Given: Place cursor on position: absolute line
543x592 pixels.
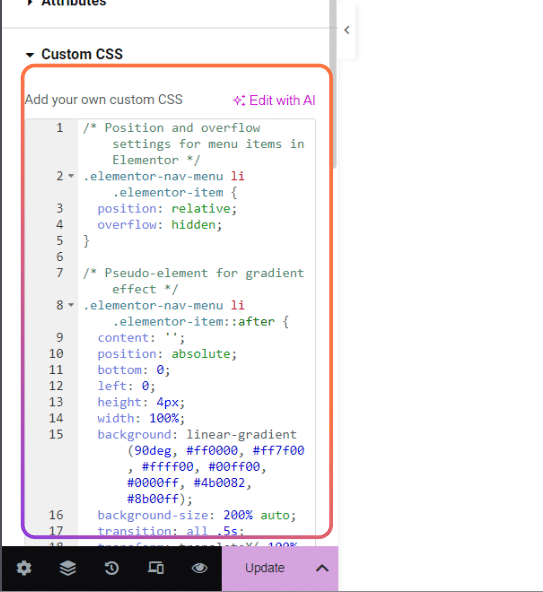Looking at the screenshot, I should pos(167,354).
